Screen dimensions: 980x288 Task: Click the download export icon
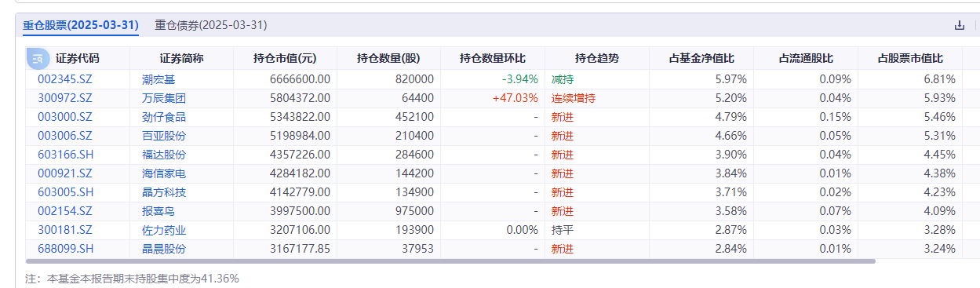click(959, 25)
